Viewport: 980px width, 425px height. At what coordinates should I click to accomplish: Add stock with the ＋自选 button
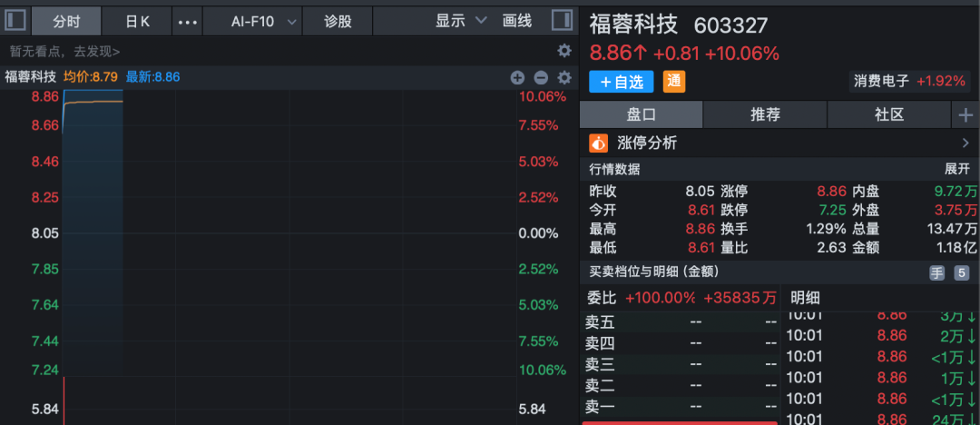[x=622, y=82]
